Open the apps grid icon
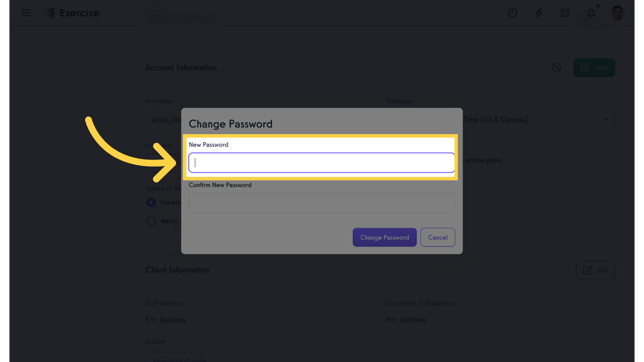The image size is (644, 362). [565, 13]
